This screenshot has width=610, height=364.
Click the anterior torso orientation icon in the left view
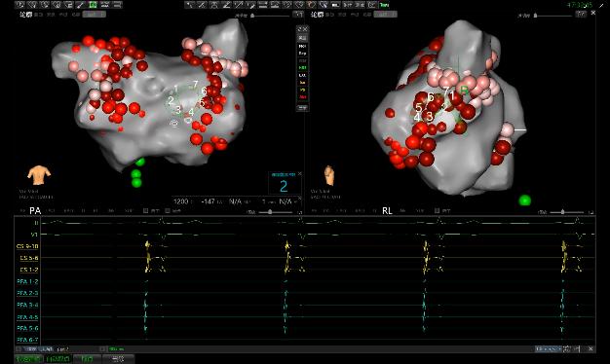click(39, 175)
